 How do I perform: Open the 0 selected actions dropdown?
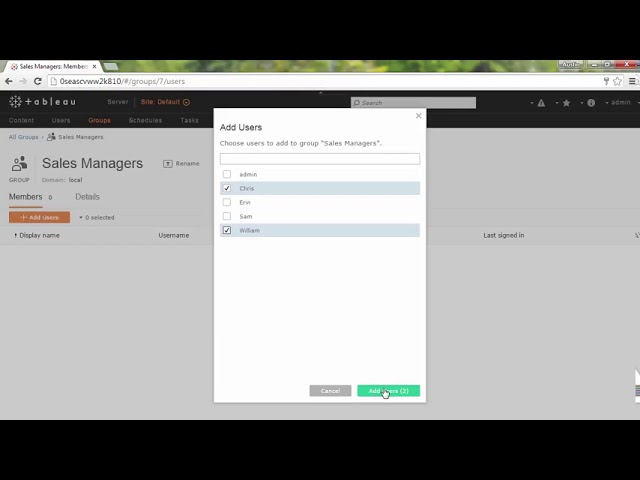tap(97, 218)
